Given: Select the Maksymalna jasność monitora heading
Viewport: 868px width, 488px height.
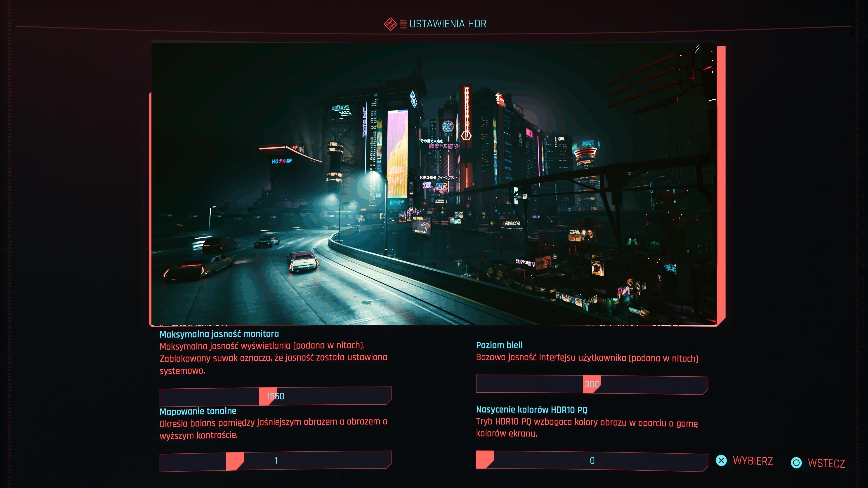Looking at the screenshot, I should (x=219, y=334).
